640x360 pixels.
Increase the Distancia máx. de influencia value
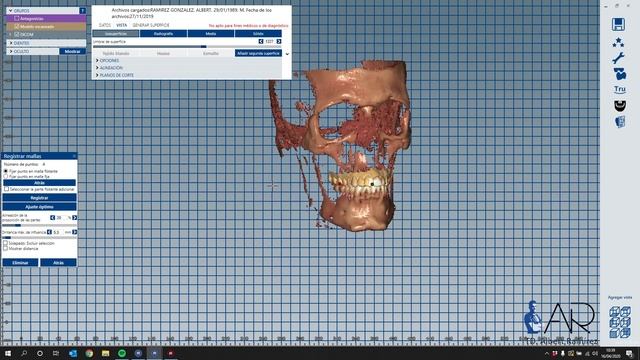tap(74, 232)
